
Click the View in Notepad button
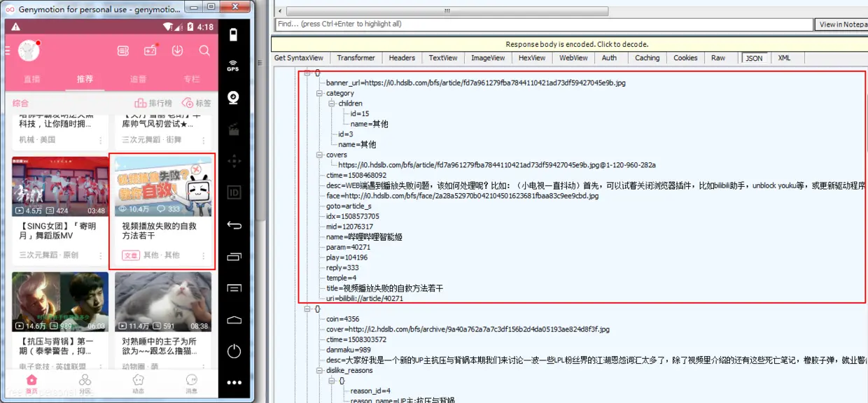[x=843, y=24]
